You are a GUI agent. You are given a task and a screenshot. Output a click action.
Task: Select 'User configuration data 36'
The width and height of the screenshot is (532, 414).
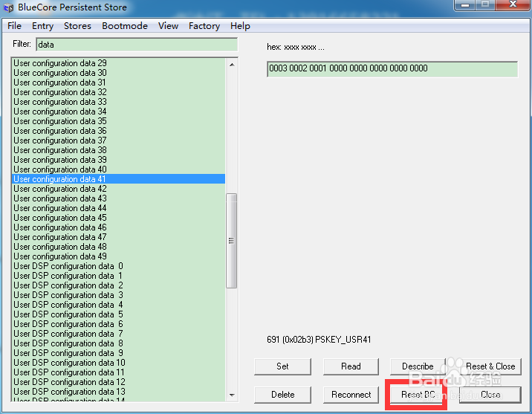[118, 131]
